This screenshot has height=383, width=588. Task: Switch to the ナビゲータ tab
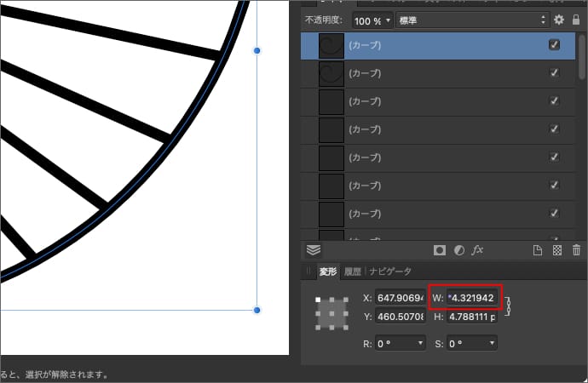(x=389, y=272)
